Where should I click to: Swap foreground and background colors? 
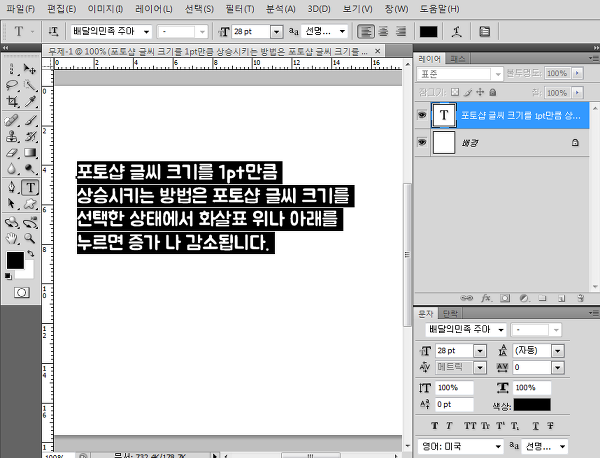click(31, 254)
